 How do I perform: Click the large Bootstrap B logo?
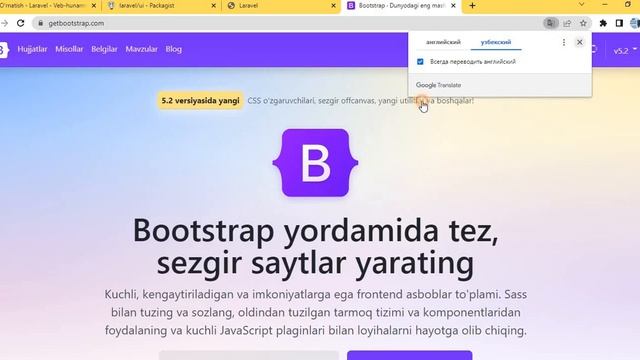click(x=315, y=163)
